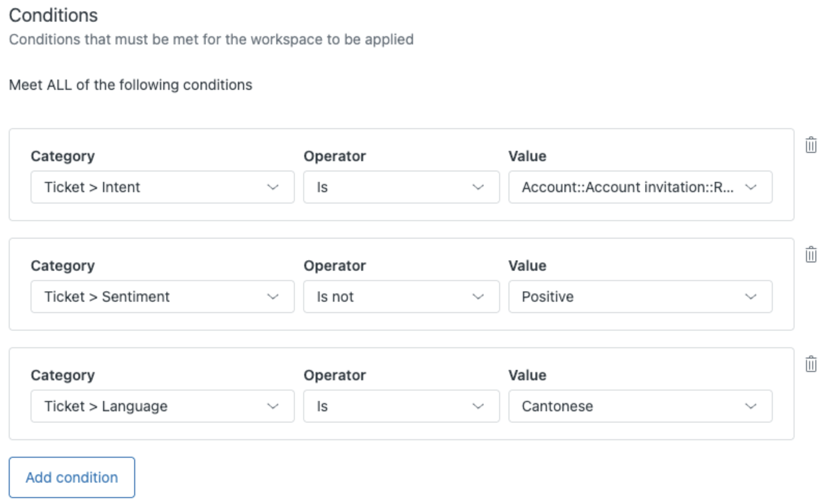This screenshot has width=826, height=504.
Task: Delete the Ticket Intent condition with trash icon
Action: (811, 145)
